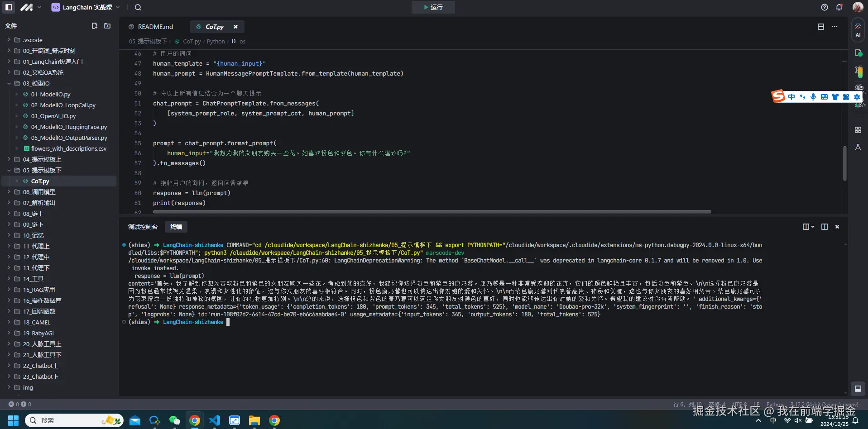Expand the 04_提示模板上 folder
The height and width of the screenshot is (429, 868).
(42, 159)
